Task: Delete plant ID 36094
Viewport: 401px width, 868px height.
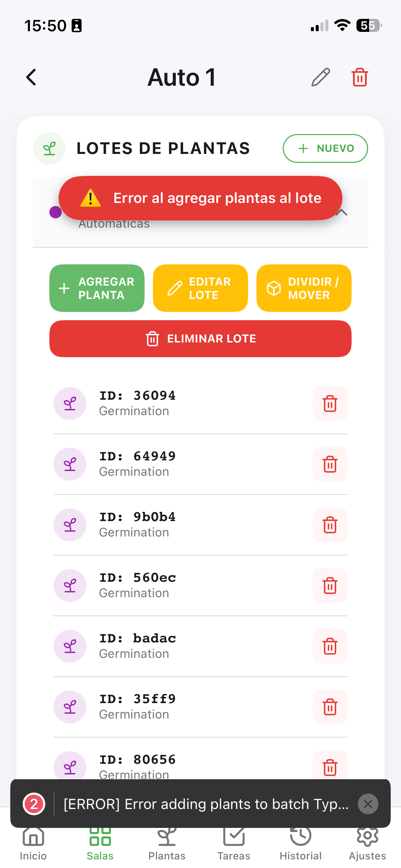Action: tap(330, 403)
